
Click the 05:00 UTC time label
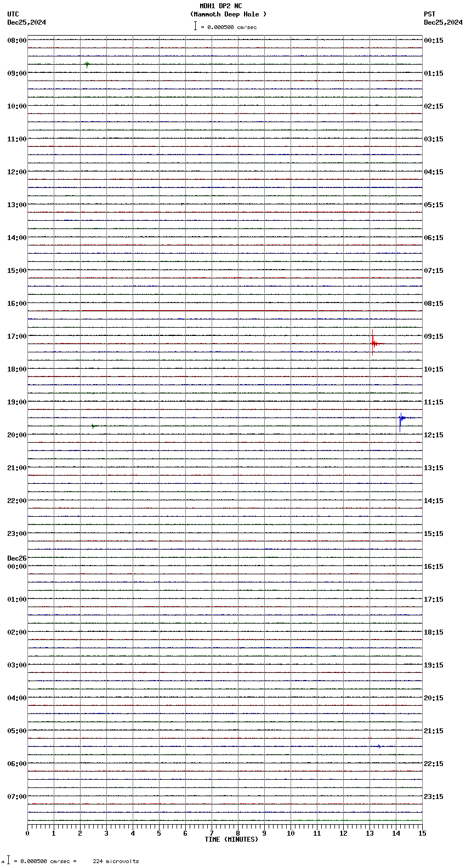tap(16, 731)
